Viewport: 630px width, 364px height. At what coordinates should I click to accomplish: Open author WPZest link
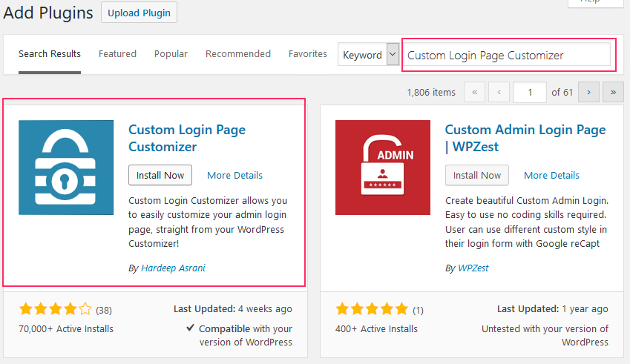473,268
